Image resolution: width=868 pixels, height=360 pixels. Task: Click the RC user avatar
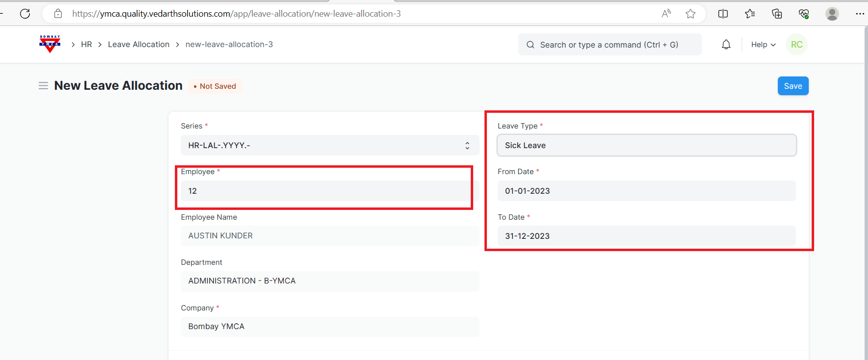(x=796, y=45)
